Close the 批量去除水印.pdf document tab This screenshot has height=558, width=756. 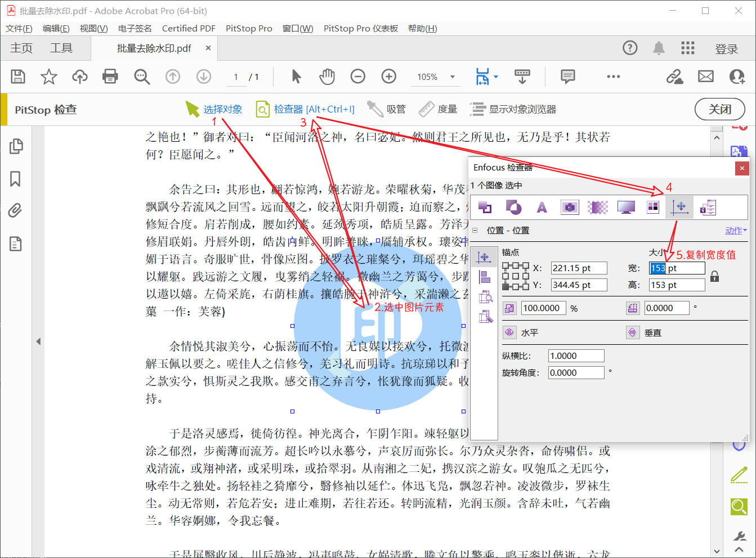(208, 48)
